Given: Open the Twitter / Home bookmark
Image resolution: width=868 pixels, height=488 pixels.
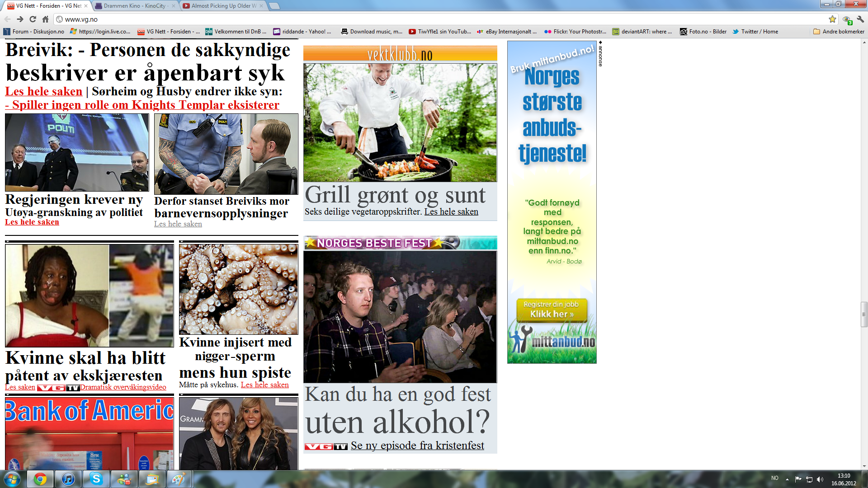Looking at the screenshot, I should (x=755, y=32).
